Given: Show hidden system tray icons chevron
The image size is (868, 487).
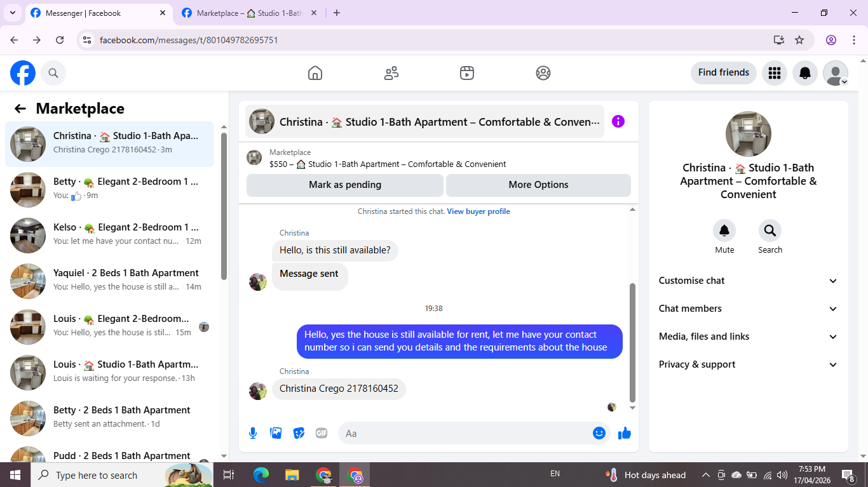Looking at the screenshot, I should [706, 475].
